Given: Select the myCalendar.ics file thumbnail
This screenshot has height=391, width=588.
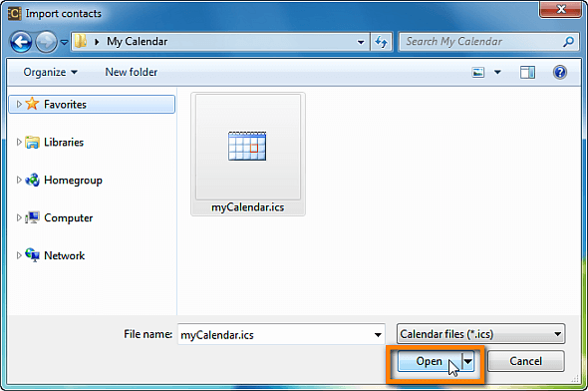Looking at the screenshot, I should (248, 147).
